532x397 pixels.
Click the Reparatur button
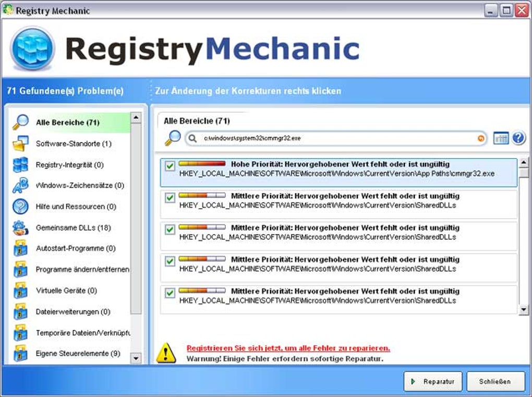[x=433, y=381]
